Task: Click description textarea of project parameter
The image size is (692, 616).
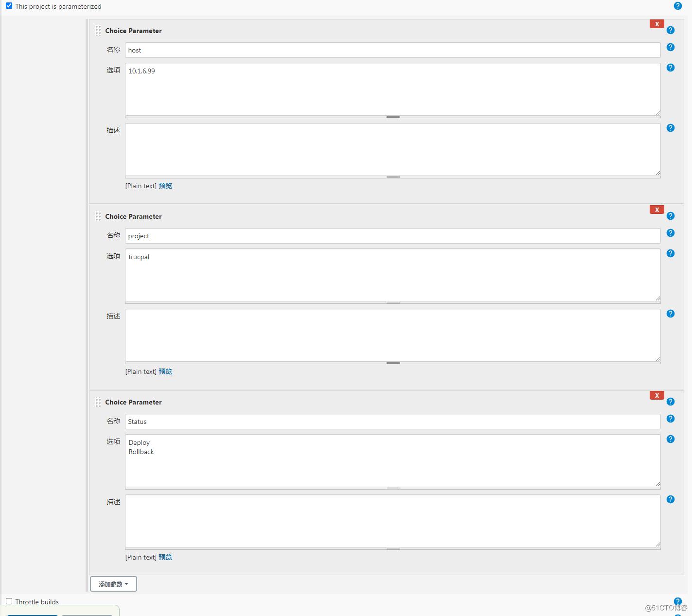Action: (x=392, y=335)
